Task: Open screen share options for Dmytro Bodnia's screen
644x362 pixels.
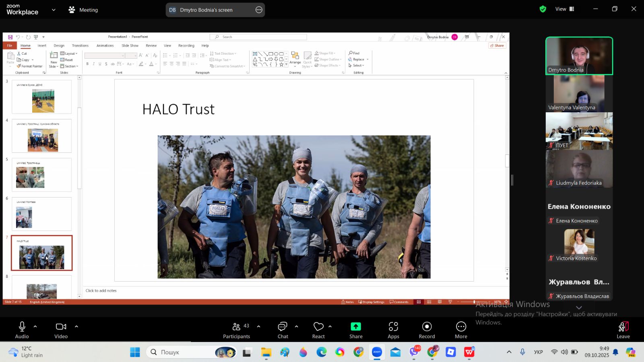Action: click(x=259, y=10)
